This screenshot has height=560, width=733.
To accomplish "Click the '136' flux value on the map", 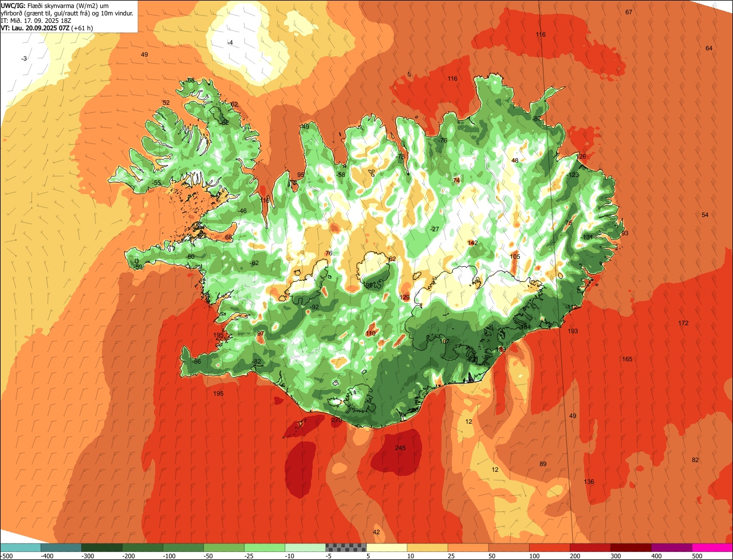I will tap(589, 482).
